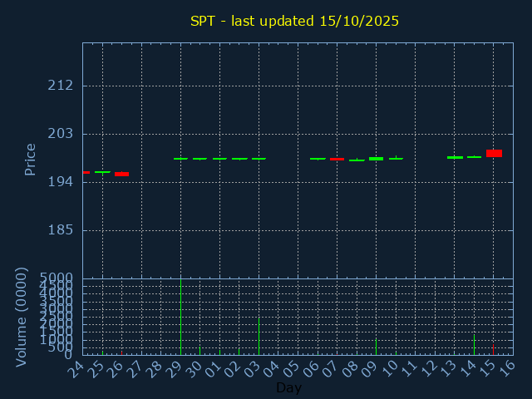Click the 212 price axis label
The width and height of the screenshot is (532, 399).
(x=60, y=86)
